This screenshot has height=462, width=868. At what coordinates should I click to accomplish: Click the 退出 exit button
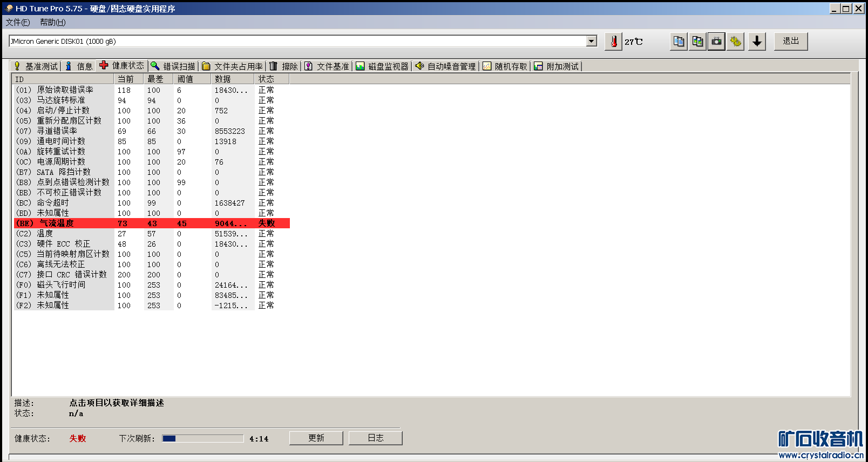pyautogui.click(x=791, y=42)
